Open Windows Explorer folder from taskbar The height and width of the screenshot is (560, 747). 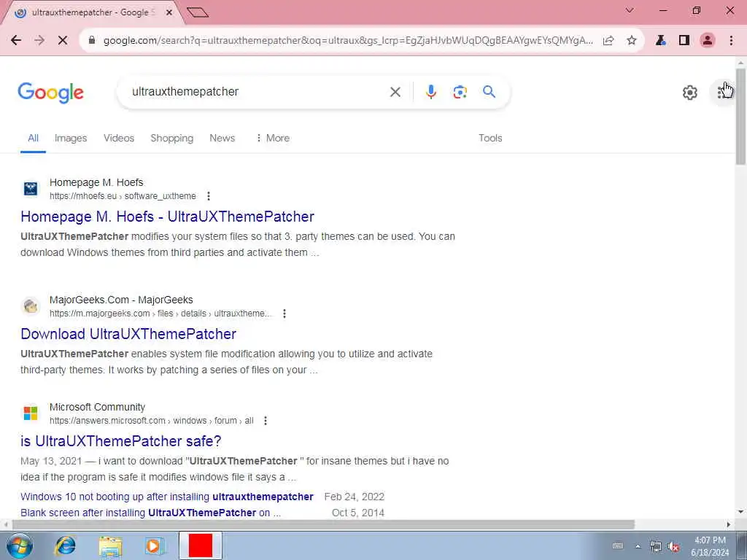[111, 546]
